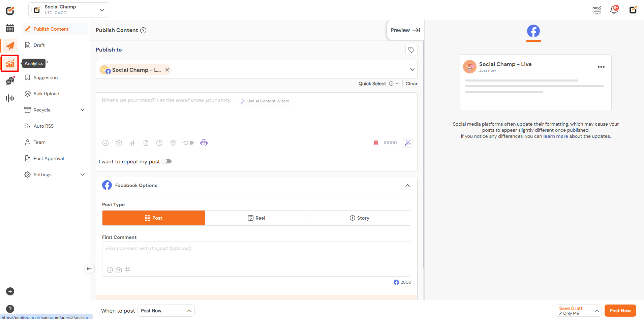Collapse the Facebook Options section
The image size is (644, 319).
tap(408, 186)
